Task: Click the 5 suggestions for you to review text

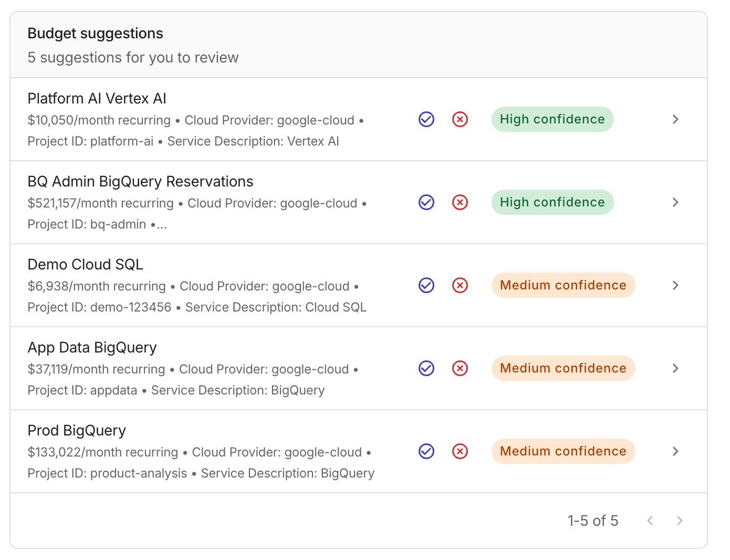Action: tap(133, 57)
